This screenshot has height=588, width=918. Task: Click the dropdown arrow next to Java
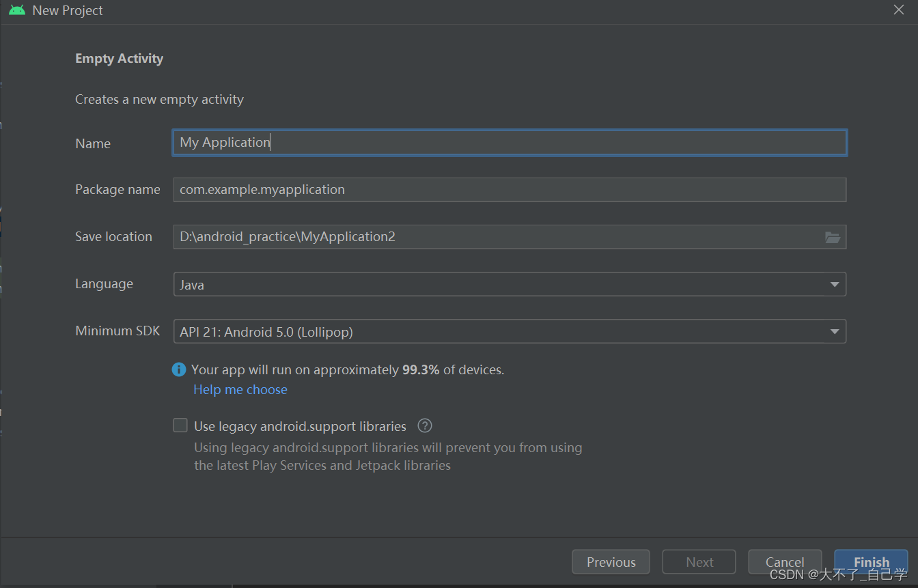point(834,284)
